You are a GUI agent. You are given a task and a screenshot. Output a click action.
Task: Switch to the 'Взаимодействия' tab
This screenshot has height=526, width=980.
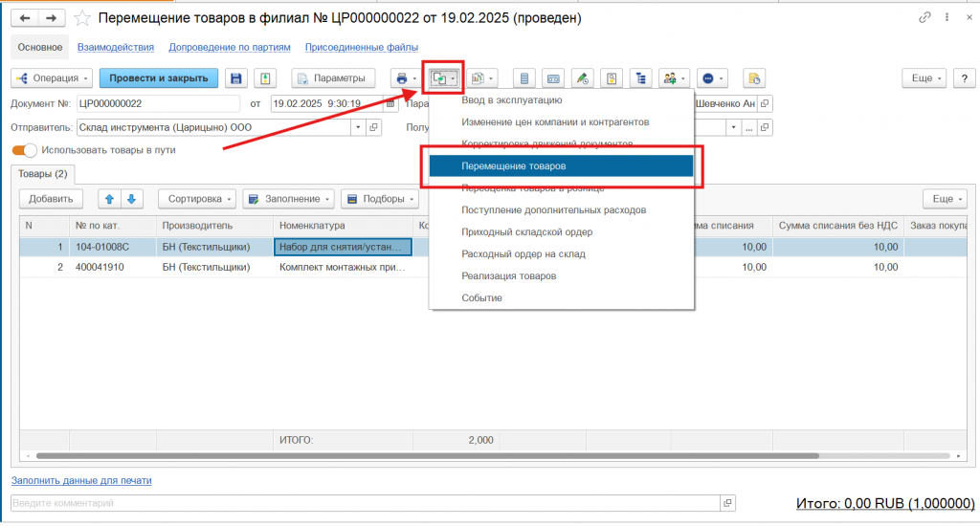pos(116,47)
